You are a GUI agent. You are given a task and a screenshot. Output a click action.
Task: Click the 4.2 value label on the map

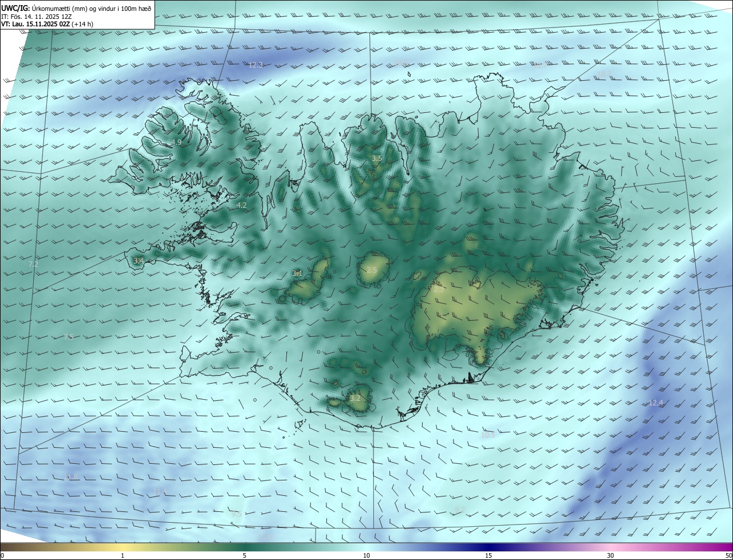242,205
